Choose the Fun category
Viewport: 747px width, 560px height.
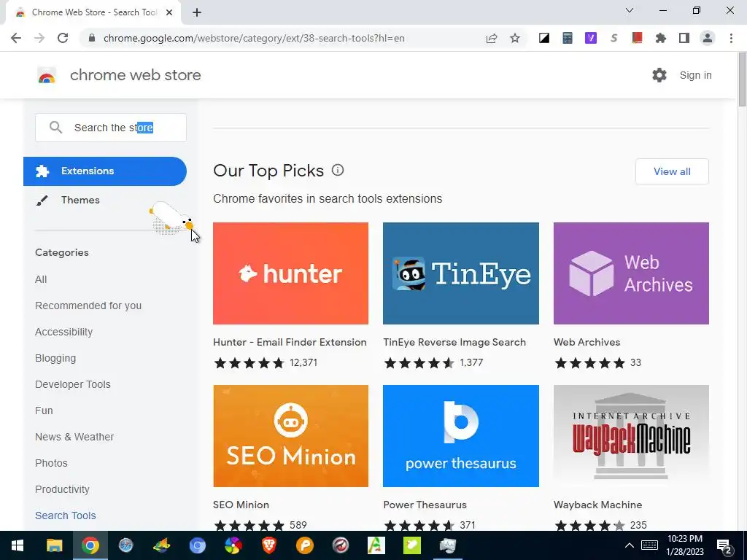(x=44, y=411)
